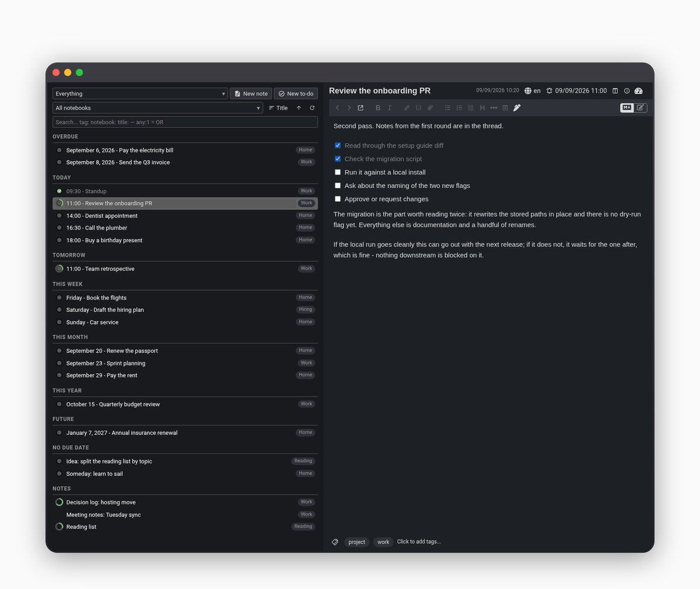The width and height of the screenshot is (700, 589).
Task: Open 'Quarterly budget review' to-do
Action: coord(185,404)
